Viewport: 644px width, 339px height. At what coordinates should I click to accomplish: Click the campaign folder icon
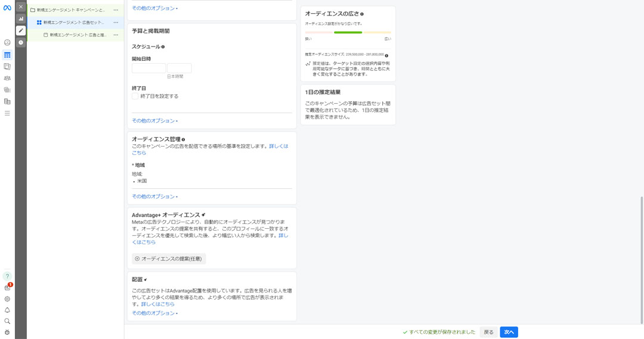coord(33,10)
